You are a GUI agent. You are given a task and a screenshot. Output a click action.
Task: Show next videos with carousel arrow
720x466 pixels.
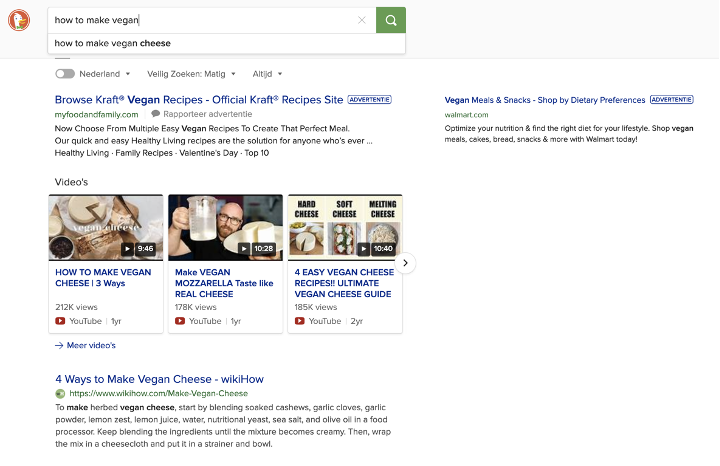click(405, 263)
